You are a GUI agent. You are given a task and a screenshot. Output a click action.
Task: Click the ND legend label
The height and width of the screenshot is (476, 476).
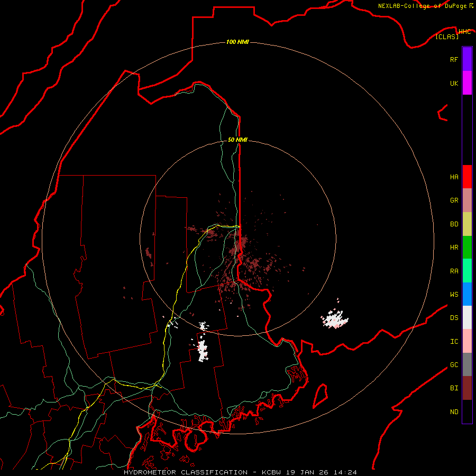click(x=454, y=411)
